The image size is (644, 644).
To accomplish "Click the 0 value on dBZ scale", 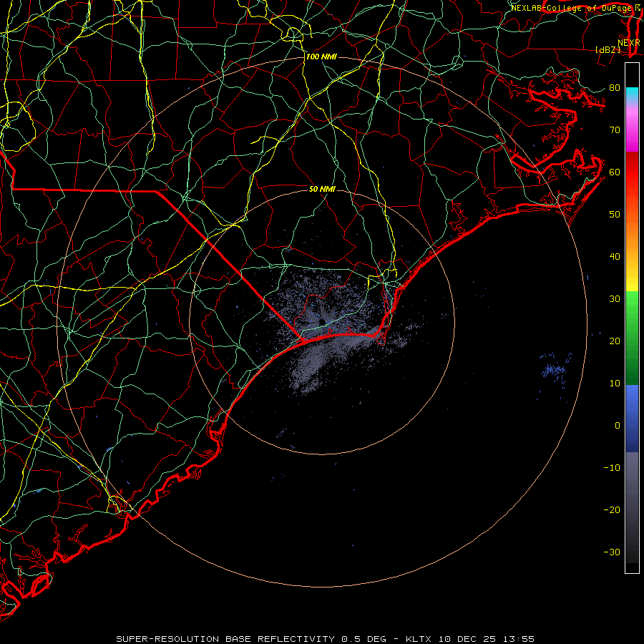I will point(618,426).
